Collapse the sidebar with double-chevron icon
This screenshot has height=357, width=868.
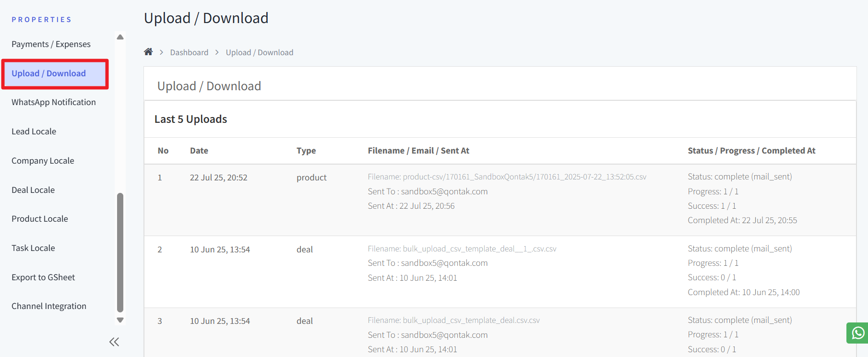[x=114, y=342]
